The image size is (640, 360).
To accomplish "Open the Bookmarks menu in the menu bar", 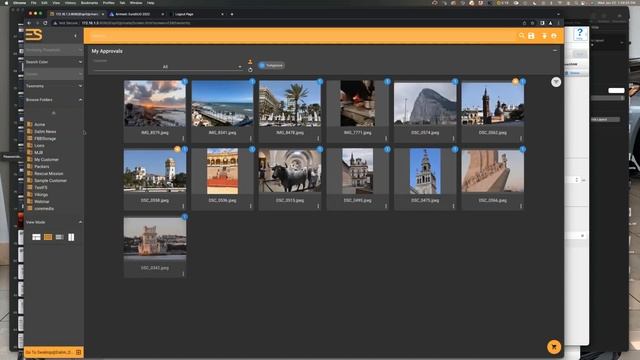I will click(89, 3).
